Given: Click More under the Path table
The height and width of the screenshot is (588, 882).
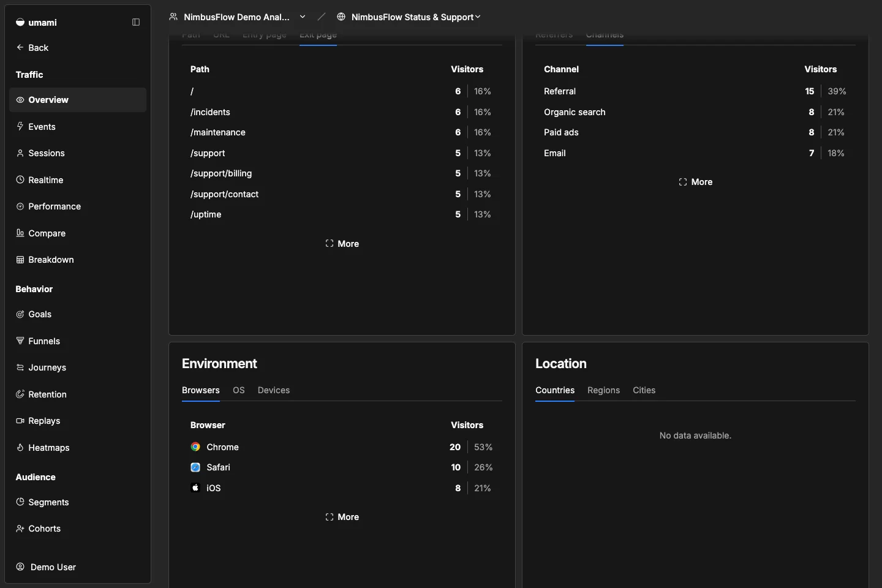Looking at the screenshot, I should tap(342, 244).
